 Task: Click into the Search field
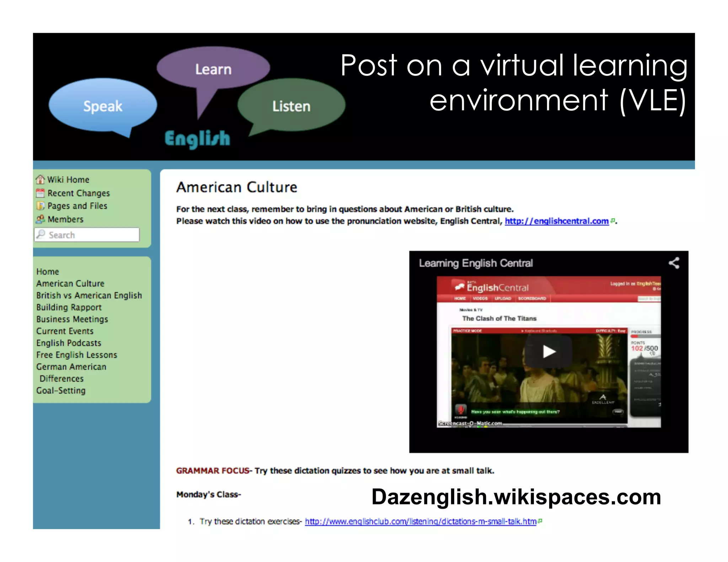click(87, 234)
